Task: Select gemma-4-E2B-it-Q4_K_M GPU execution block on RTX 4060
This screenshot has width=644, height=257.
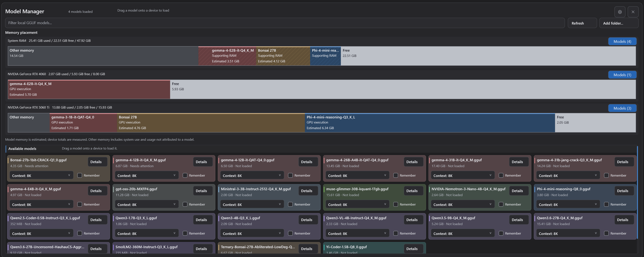Action: pyautogui.click(x=89, y=89)
